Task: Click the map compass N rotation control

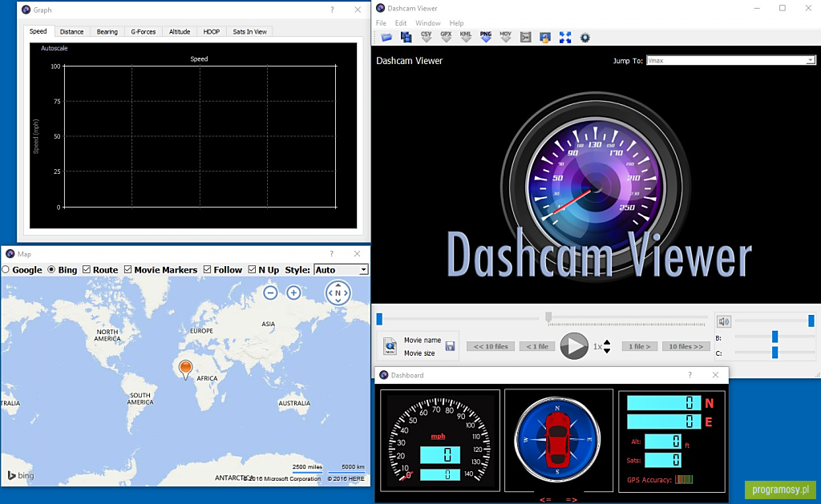Action: 338,293
